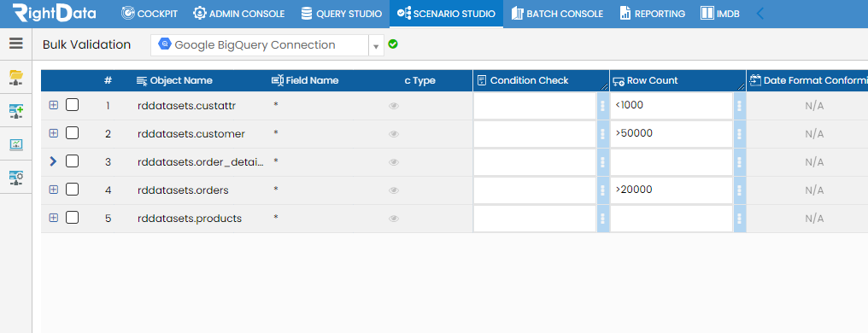Screen dimensions: 868x333
Task: Expand row 3 order_details chevron
Action: click(53, 161)
